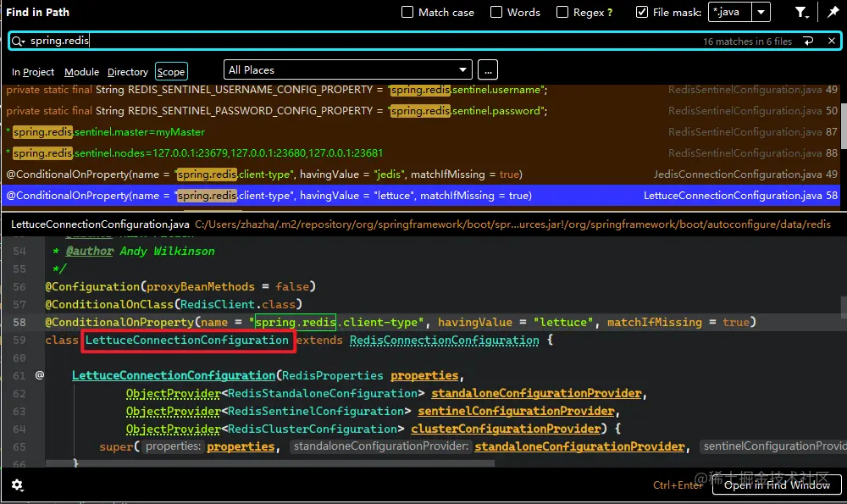Image resolution: width=847 pixels, height=504 pixels.
Task: Click the RedisClient.class reference on line 57
Action: tap(238, 305)
